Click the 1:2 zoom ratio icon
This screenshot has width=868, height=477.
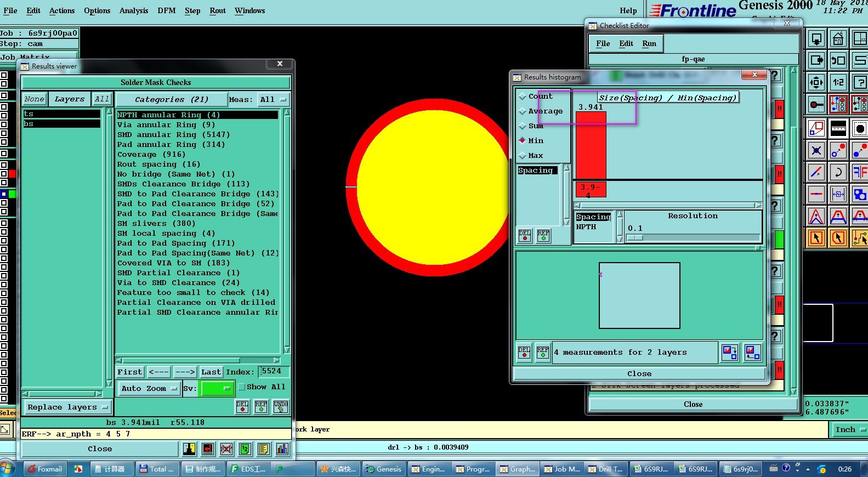tap(838, 83)
